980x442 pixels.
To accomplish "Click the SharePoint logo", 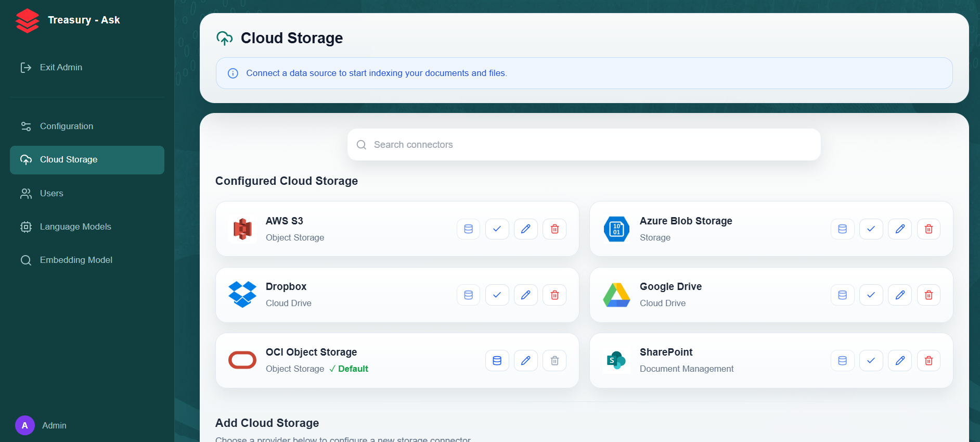I will [x=616, y=360].
